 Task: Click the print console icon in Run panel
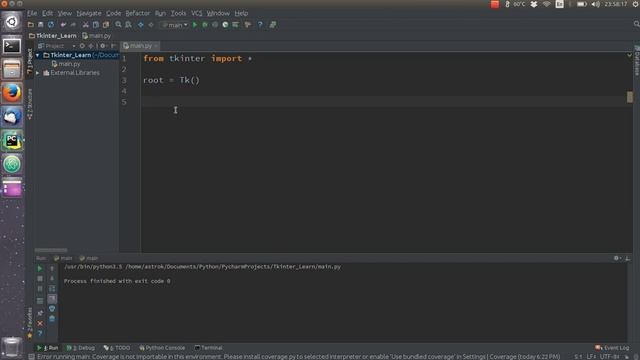[52, 309]
